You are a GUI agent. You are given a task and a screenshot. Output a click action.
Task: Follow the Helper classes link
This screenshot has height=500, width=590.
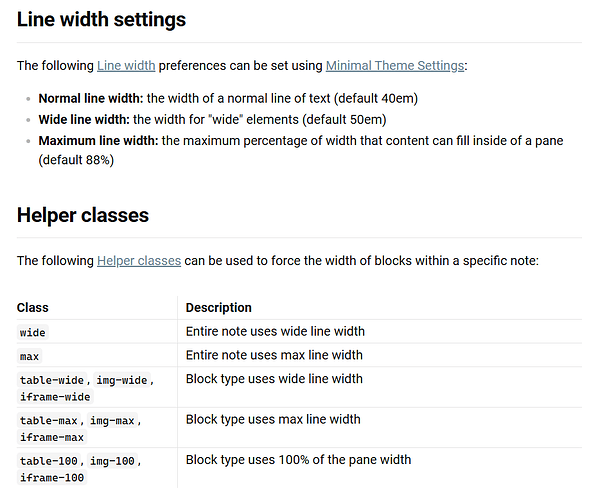click(x=139, y=261)
